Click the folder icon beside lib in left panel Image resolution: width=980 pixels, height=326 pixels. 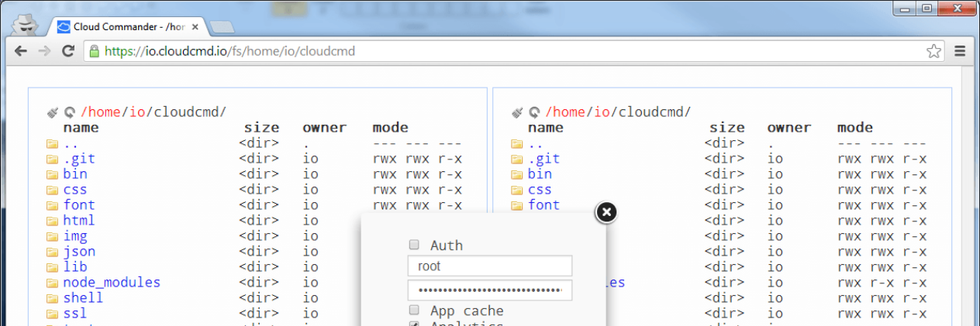[x=52, y=267]
